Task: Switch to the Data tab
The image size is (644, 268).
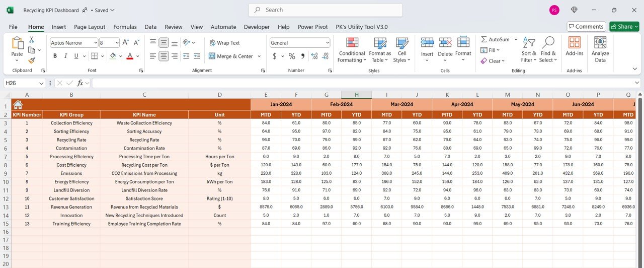Action: pos(150,27)
